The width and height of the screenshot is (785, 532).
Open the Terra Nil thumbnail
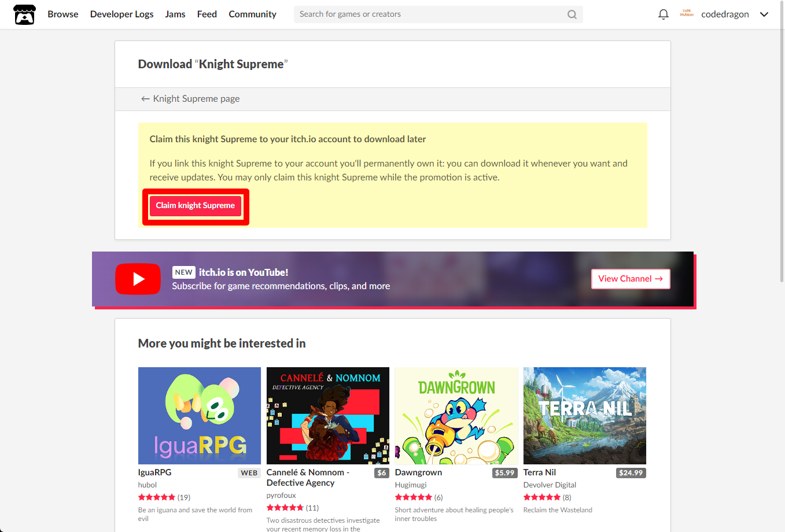point(585,416)
